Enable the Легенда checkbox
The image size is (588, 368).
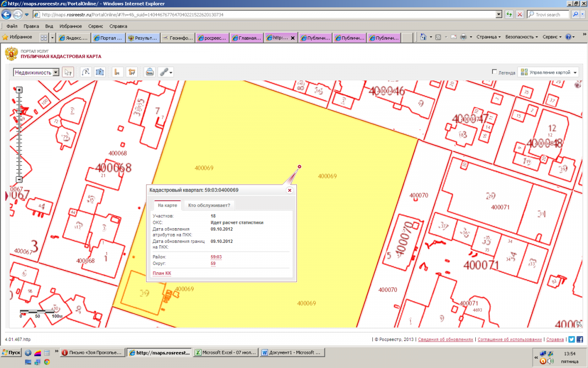[494, 72]
